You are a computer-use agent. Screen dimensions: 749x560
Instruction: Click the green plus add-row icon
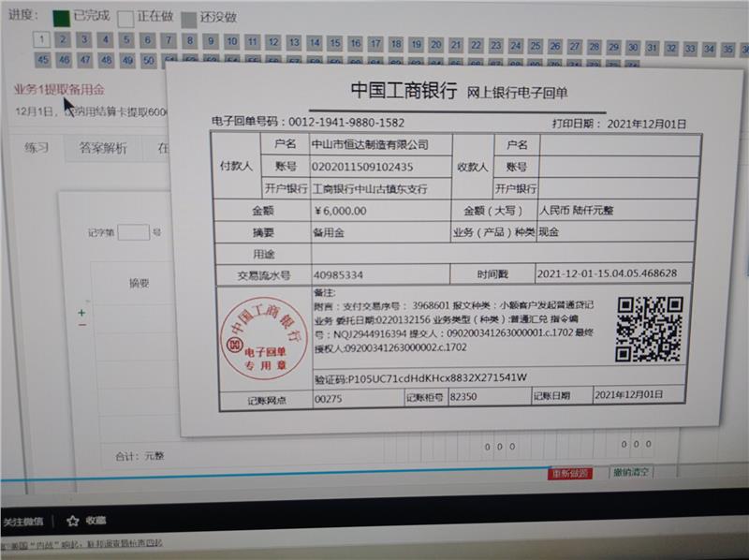(81, 312)
